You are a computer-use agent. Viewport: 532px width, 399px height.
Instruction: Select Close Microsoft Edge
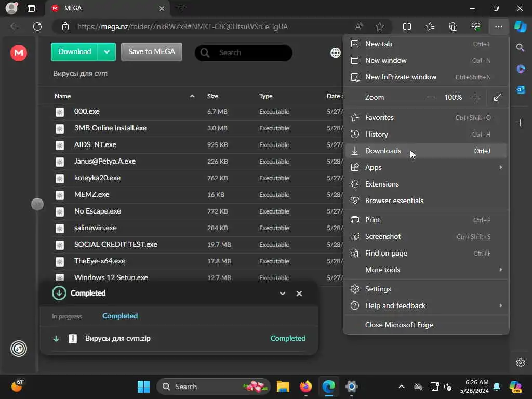(426, 325)
